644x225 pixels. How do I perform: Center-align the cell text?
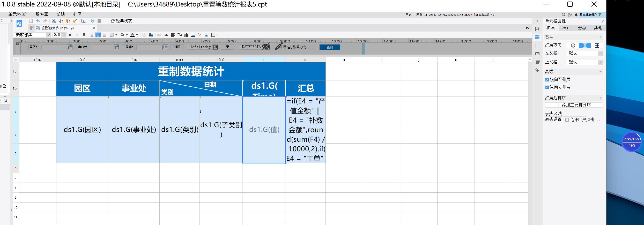98,35
